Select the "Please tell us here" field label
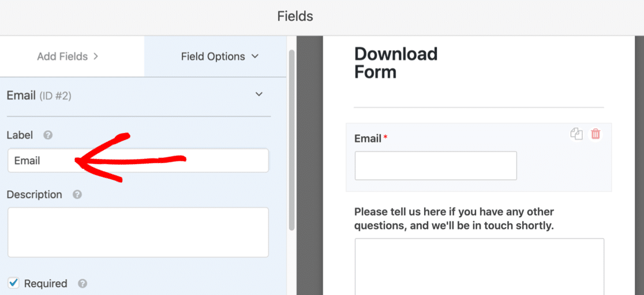The width and height of the screenshot is (644, 295). [454, 218]
